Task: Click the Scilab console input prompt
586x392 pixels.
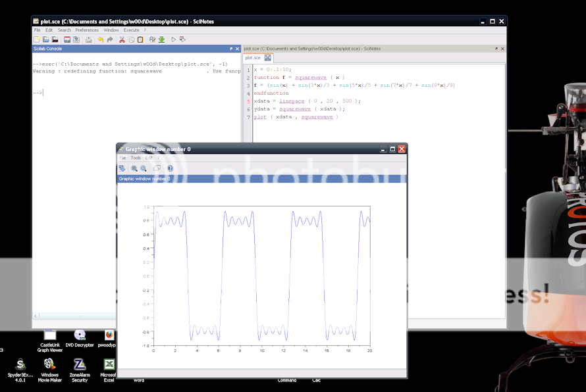Action: click(x=38, y=93)
